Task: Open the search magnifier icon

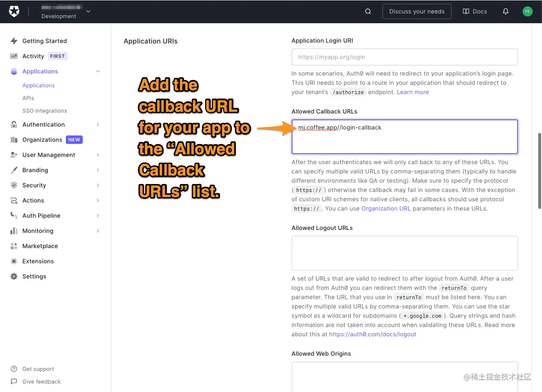Action: (x=368, y=11)
